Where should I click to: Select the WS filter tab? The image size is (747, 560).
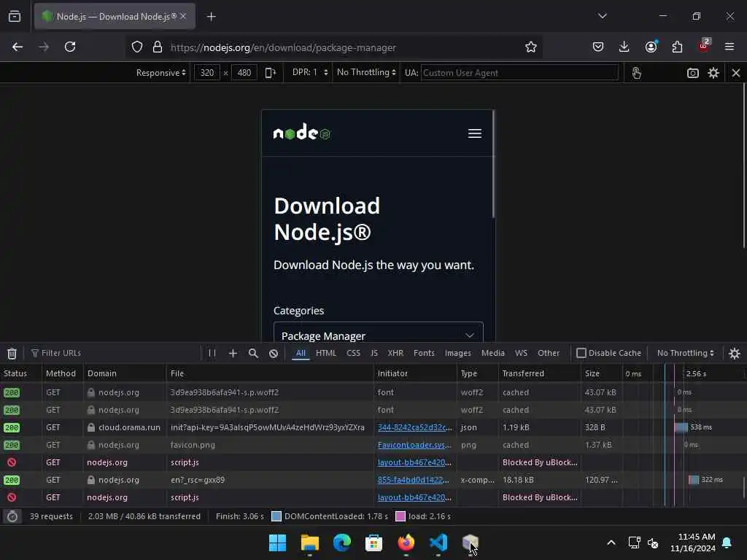[521, 353]
